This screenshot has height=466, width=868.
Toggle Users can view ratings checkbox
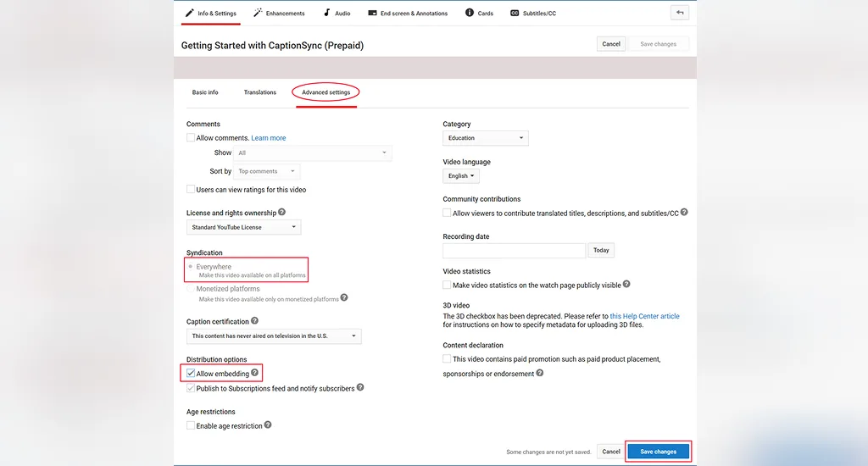point(191,189)
